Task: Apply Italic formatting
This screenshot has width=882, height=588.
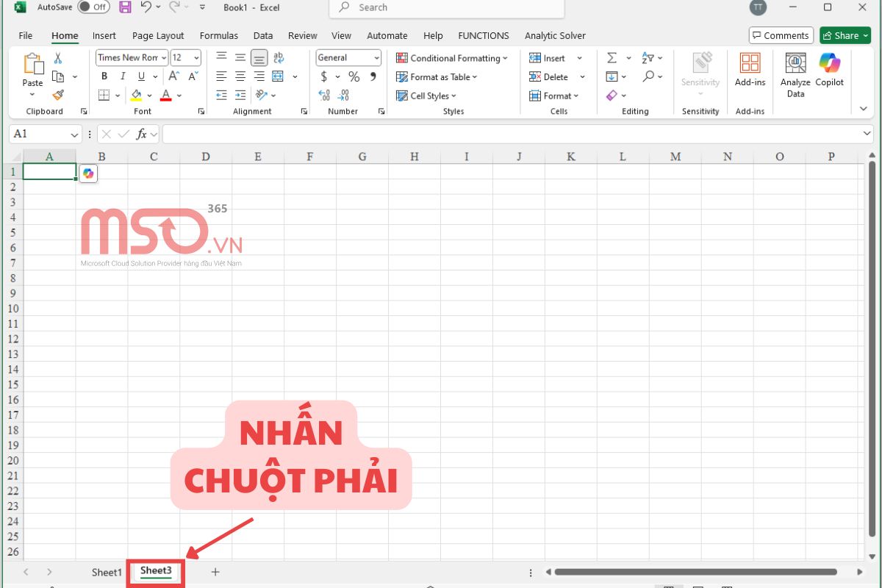Action: click(x=123, y=76)
